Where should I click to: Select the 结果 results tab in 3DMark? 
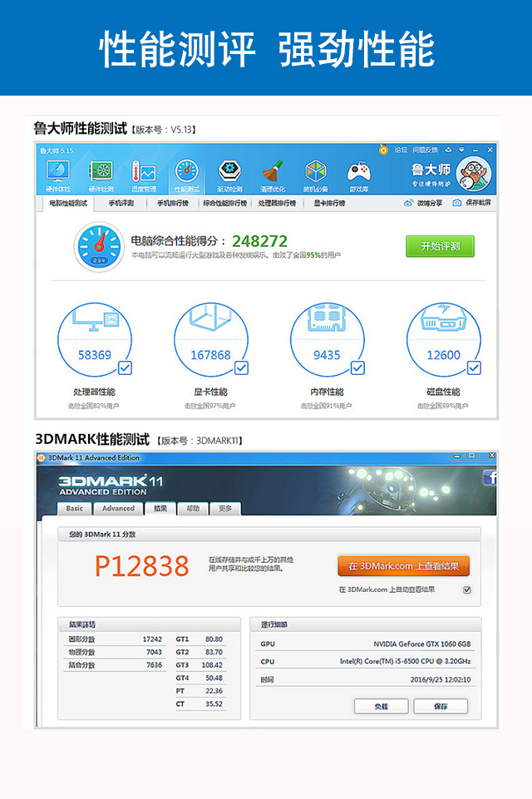(x=160, y=509)
